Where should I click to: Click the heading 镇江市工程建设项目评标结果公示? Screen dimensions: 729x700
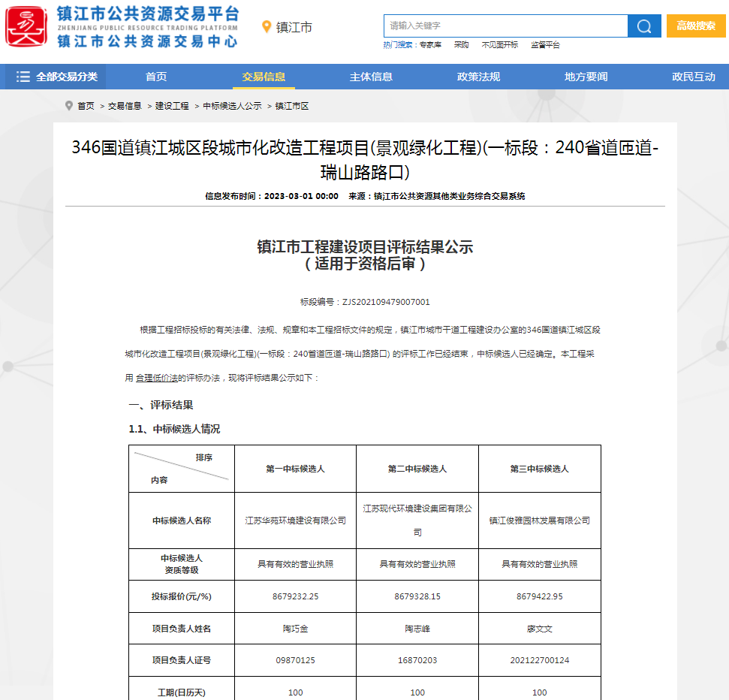pyautogui.click(x=365, y=247)
